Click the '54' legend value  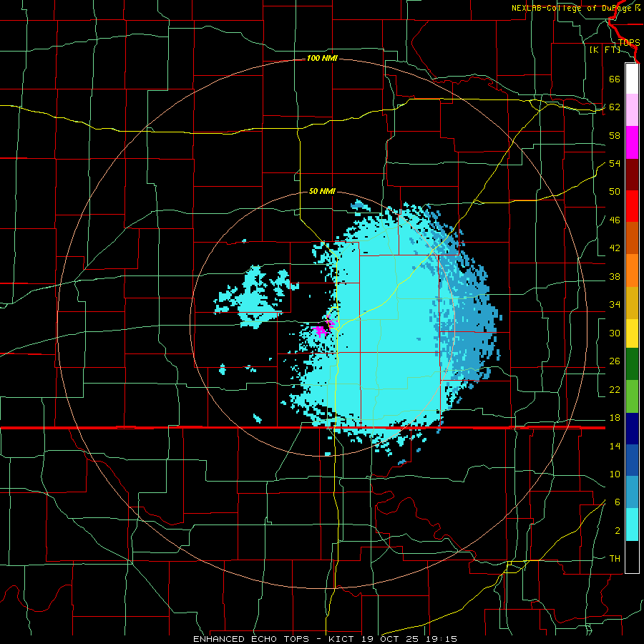[x=615, y=163]
